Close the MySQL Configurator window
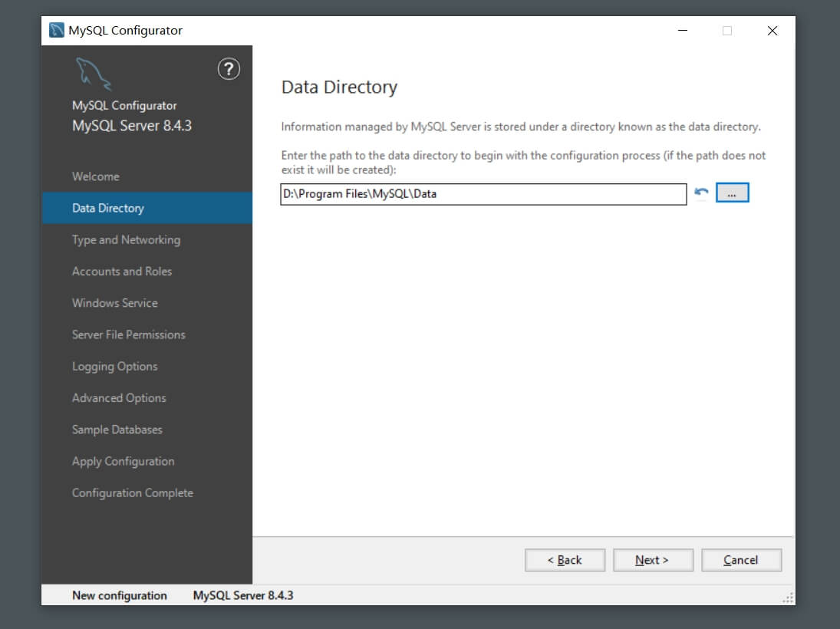Viewport: 840px width, 629px height. click(772, 31)
